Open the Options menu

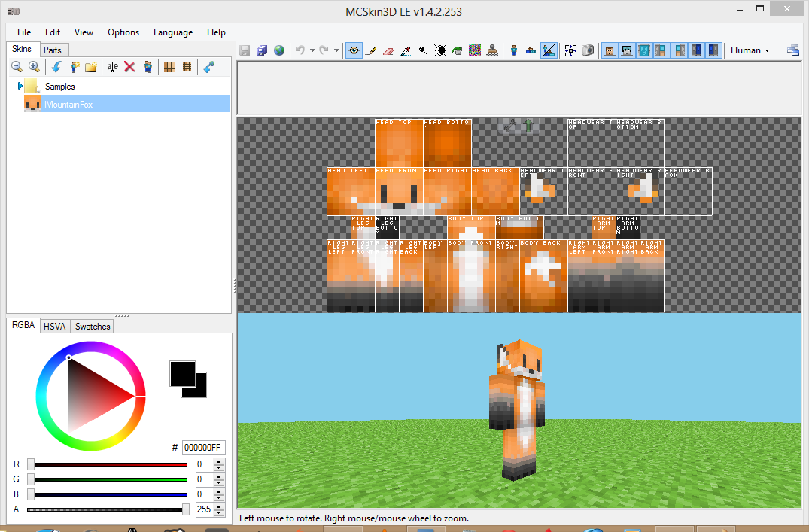(x=123, y=32)
